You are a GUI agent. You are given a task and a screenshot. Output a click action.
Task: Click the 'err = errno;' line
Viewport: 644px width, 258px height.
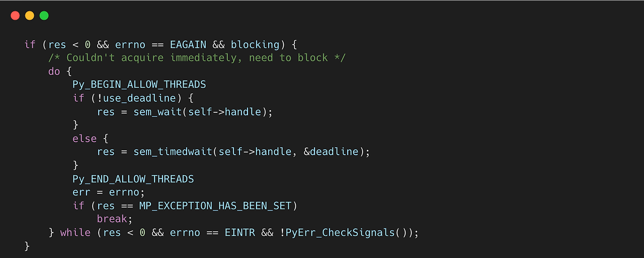click(x=109, y=192)
